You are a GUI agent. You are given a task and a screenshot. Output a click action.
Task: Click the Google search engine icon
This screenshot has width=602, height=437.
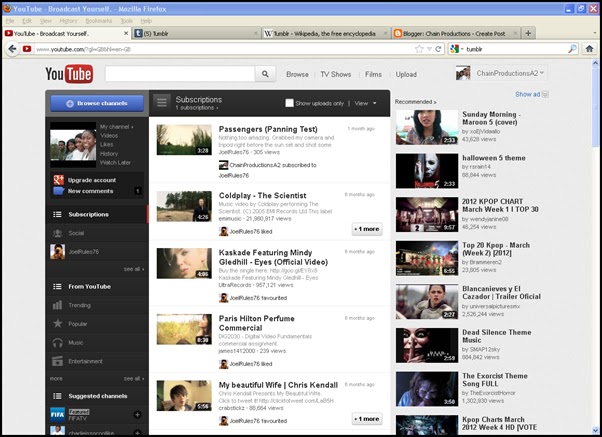click(455, 49)
